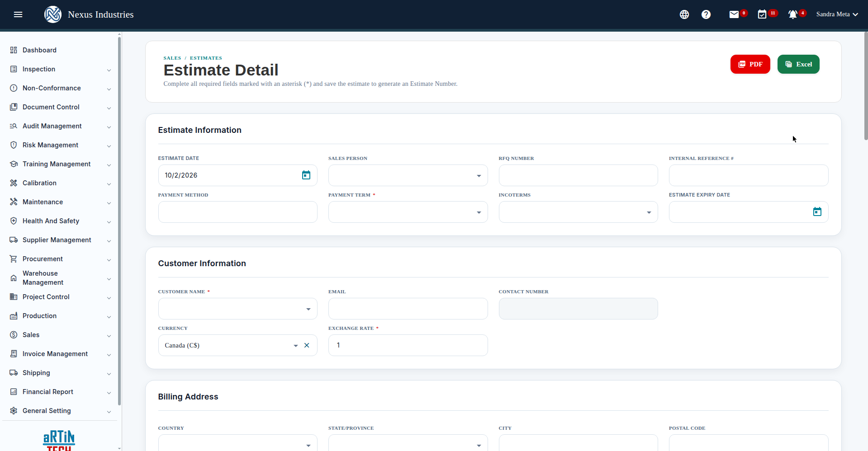Image resolution: width=868 pixels, height=451 pixels.
Task: Click the Non-Conformance sidebar icon
Action: click(14, 88)
